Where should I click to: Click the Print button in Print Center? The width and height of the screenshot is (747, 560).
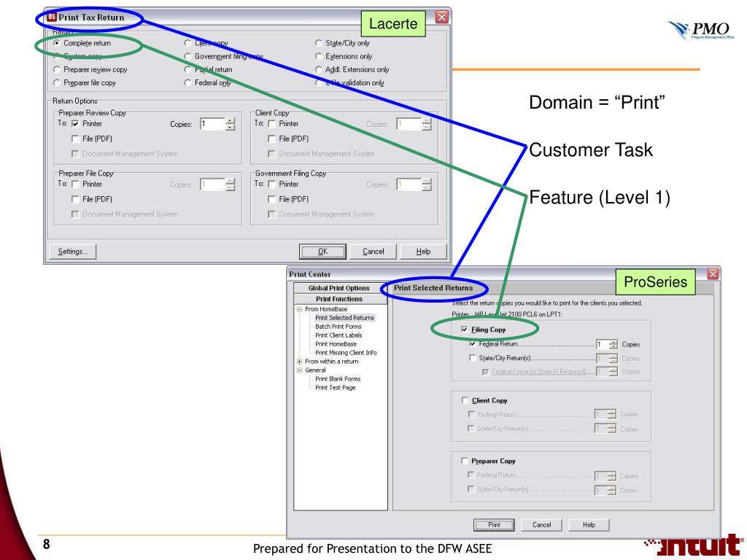point(494,525)
